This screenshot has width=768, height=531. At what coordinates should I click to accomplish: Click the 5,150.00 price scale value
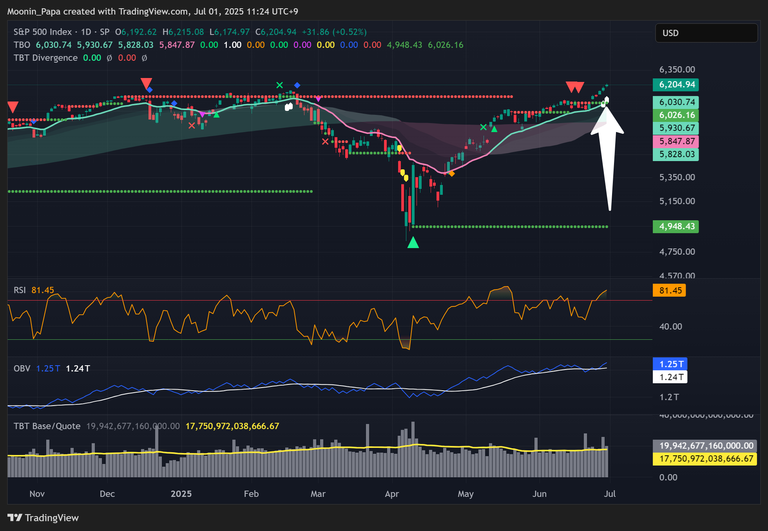coord(677,201)
